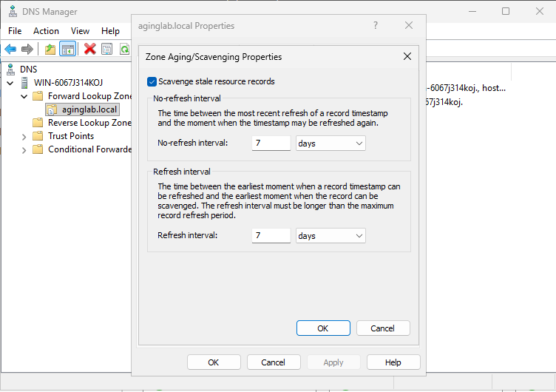Select the WIN-6067J314KOJ server node

[68, 83]
